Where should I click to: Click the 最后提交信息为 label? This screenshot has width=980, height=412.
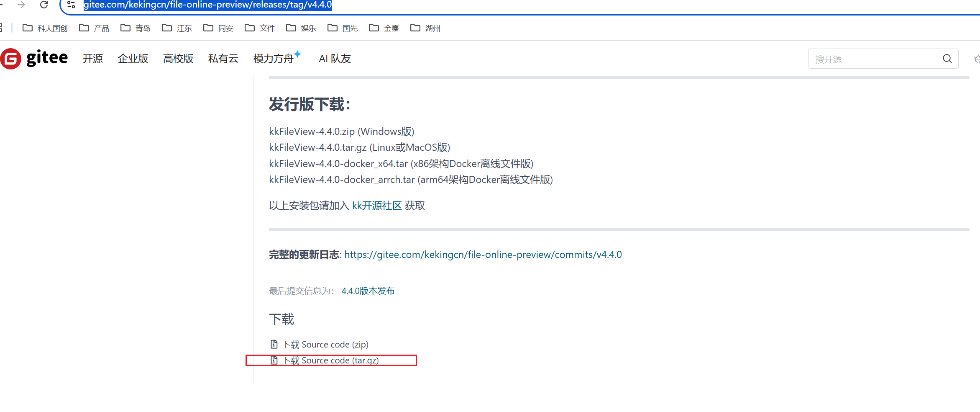301,291
